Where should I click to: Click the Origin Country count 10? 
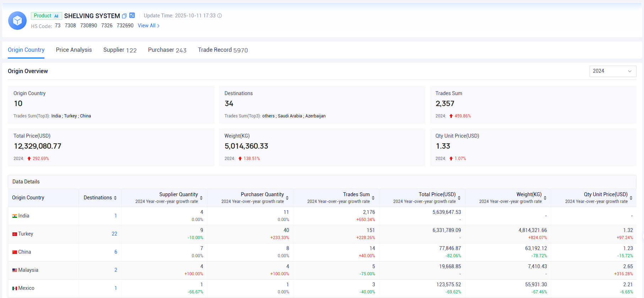pos(18,104)
